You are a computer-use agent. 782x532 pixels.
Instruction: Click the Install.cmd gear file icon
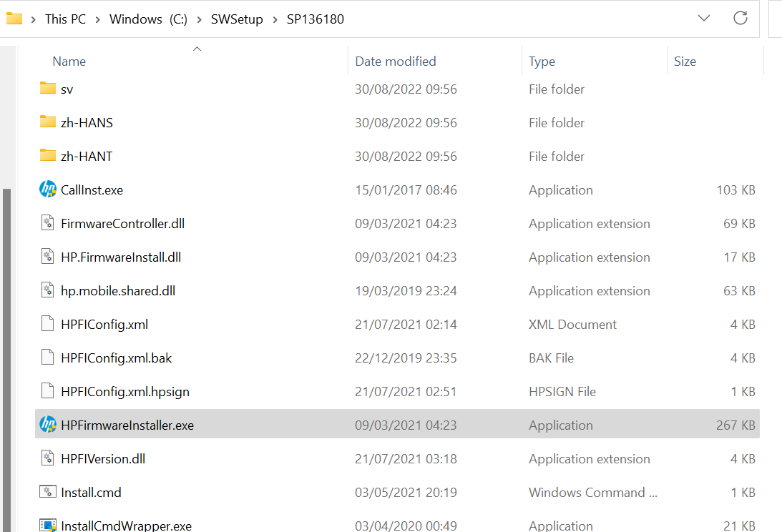click(x=47, y=492)
